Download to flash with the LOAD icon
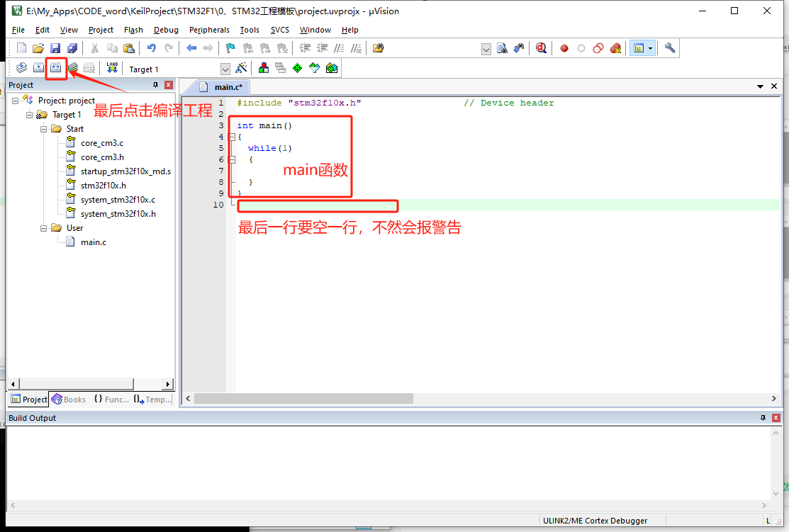789x532 pixels. click(x=112, y=68)
